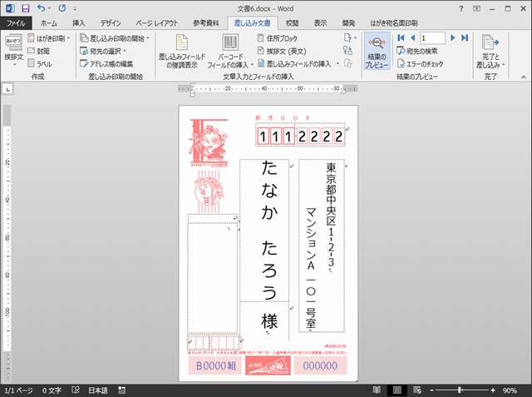Click zoom in plus button

(x=493, y=390)
